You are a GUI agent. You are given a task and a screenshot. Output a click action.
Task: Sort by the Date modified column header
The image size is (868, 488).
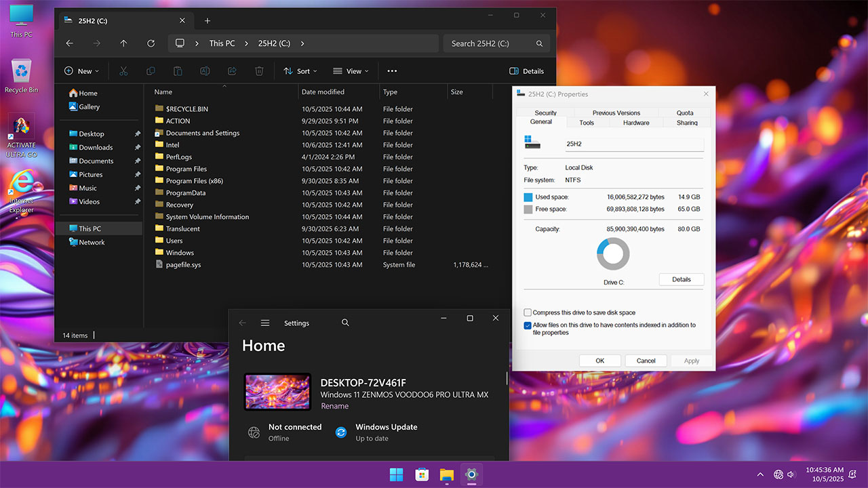339,91
